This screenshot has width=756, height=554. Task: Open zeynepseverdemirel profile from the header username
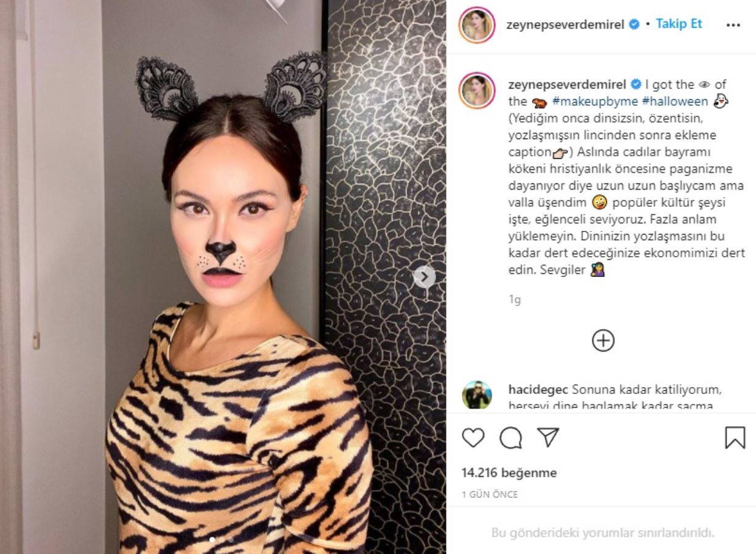pos(565,25)
